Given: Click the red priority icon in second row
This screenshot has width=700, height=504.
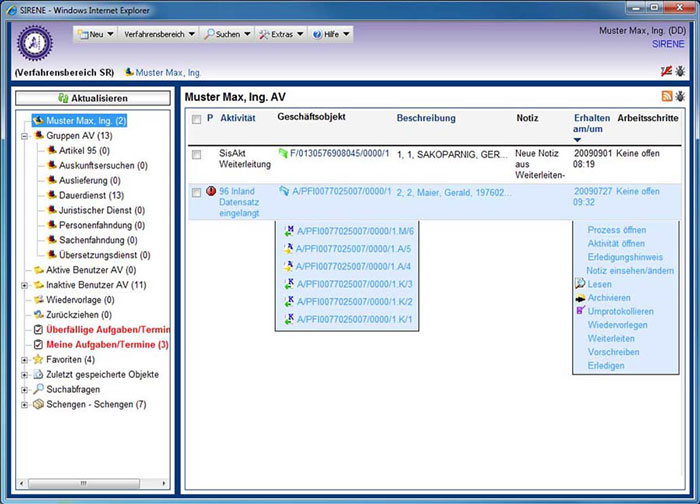Looking at the screenshot, I should (211, 192).
